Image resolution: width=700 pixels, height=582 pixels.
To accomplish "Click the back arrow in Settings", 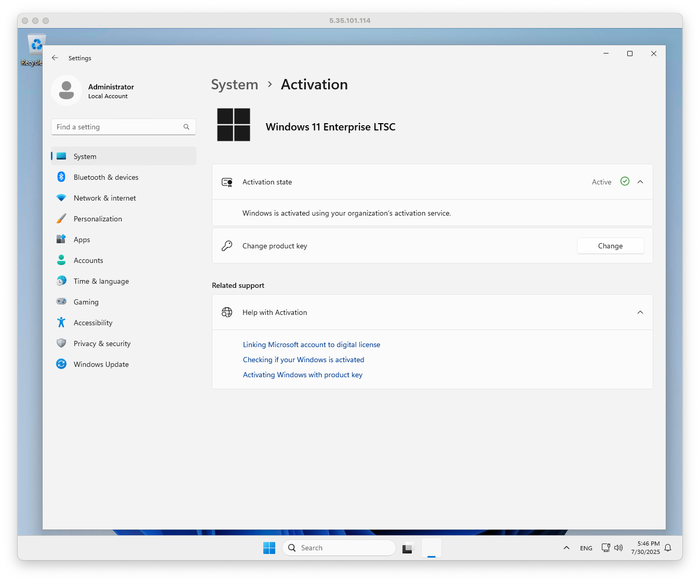I will tap(55, 58).
